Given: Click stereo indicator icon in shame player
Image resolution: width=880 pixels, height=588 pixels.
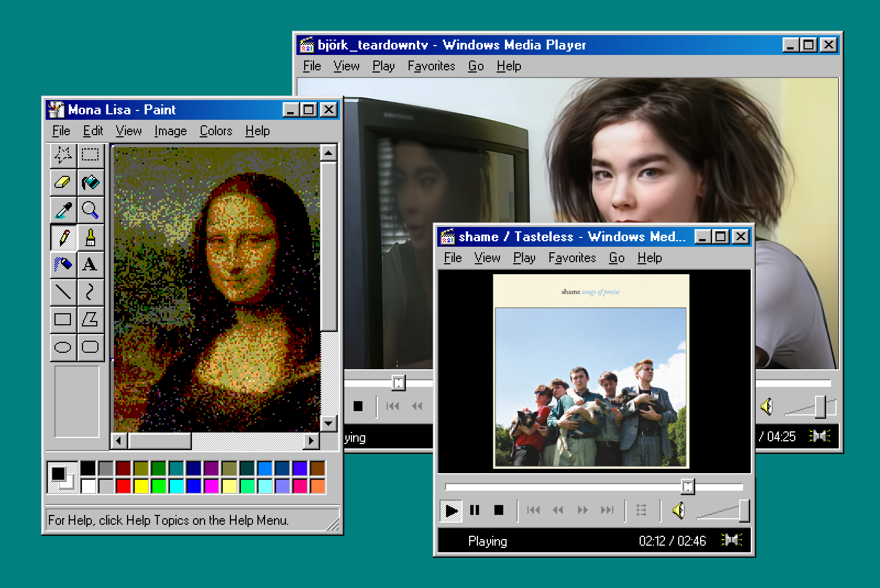Looking at the screenshot, I should click(x=732, y=540).
